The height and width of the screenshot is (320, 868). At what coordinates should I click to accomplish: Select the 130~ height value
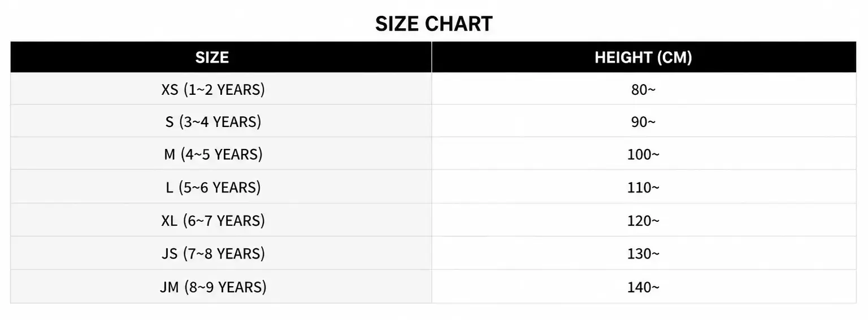[x=643, y=253]
